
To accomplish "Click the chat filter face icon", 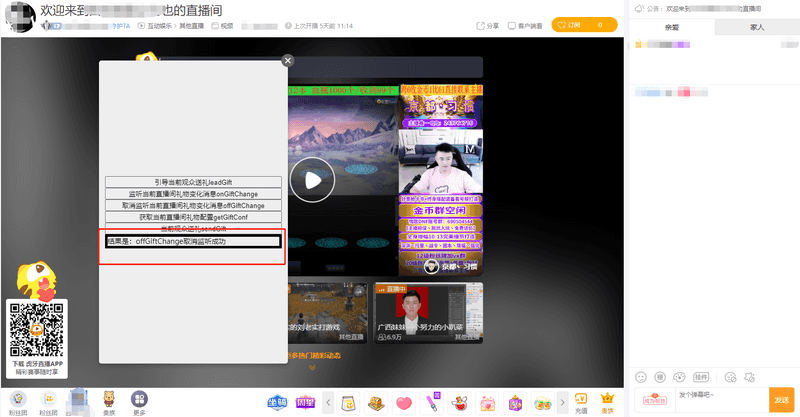I will point(730,377).
